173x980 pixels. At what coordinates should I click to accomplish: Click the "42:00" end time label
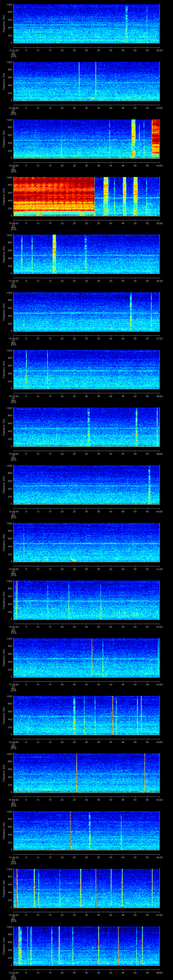159,627
